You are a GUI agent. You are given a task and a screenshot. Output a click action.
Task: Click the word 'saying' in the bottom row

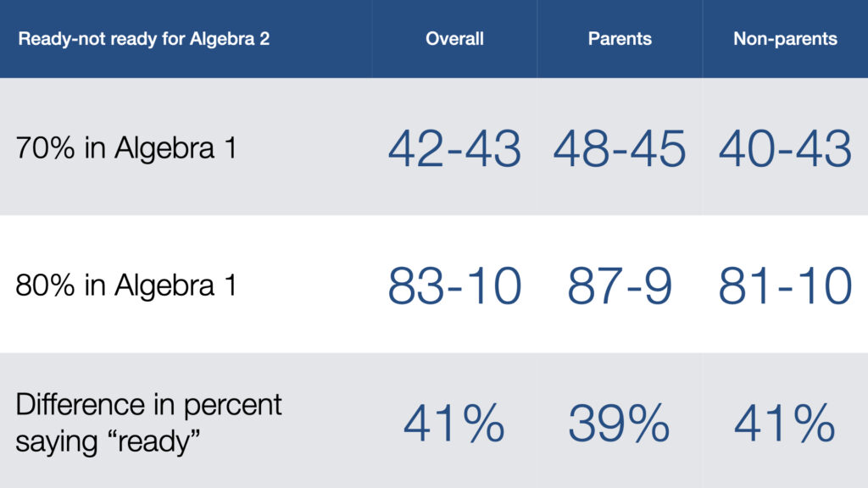pyautogui.click(x=57, y=442)
